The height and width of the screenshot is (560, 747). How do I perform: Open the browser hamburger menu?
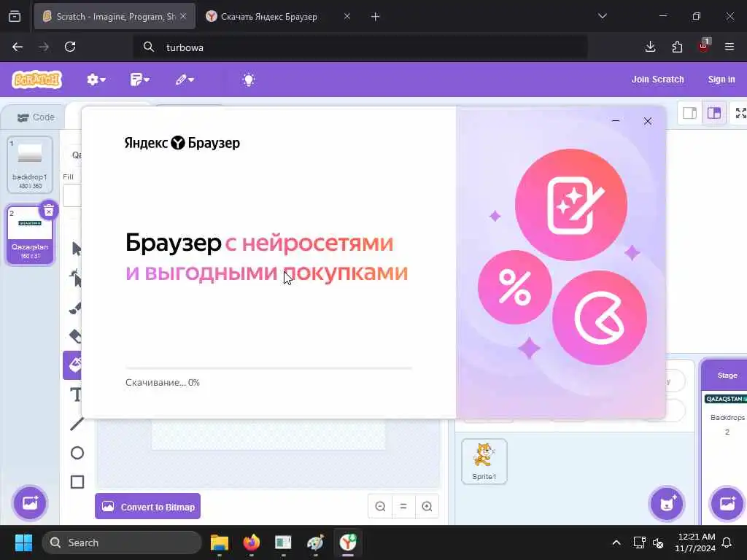pos(729,47)
